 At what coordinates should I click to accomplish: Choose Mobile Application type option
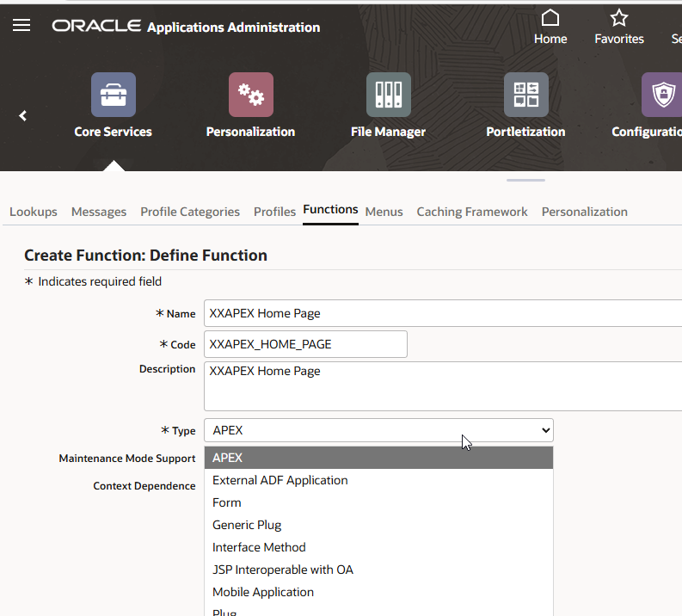pos(378,592)
